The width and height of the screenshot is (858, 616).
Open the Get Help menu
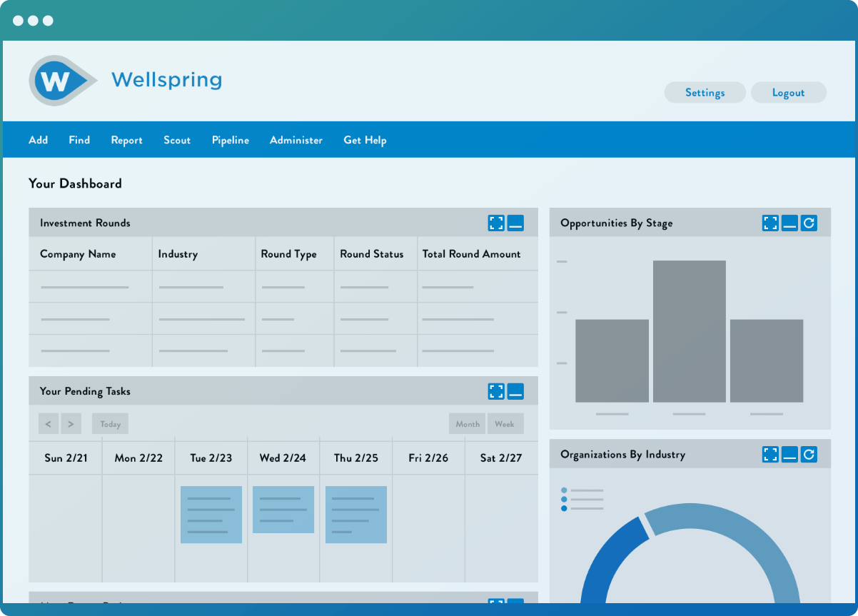365,140
